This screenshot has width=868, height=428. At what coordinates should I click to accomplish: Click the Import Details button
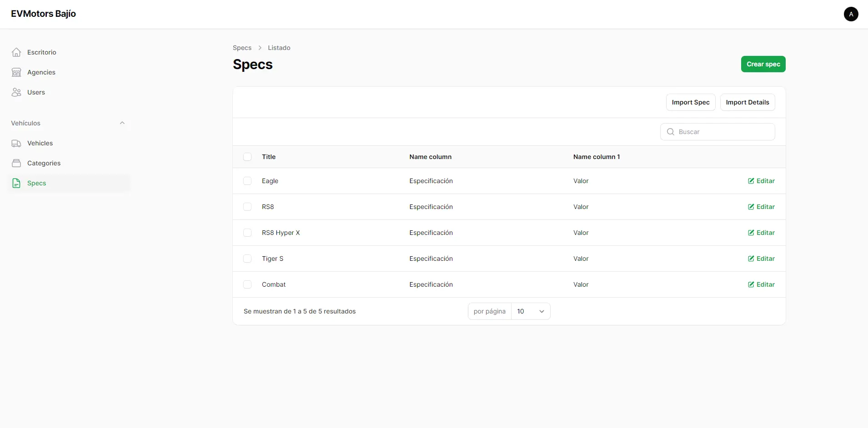coord(748,102)
